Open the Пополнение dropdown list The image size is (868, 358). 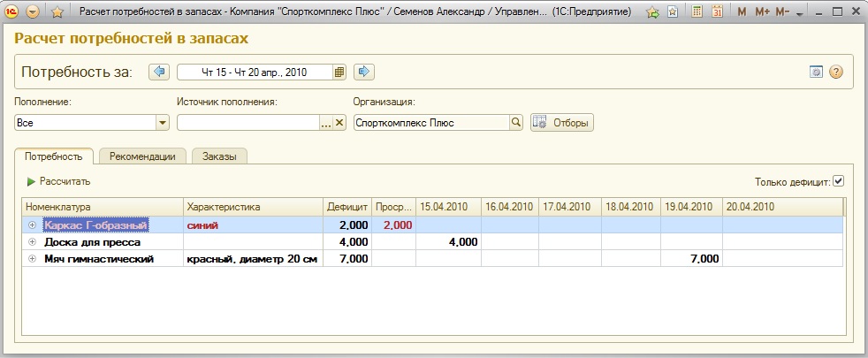162,123
